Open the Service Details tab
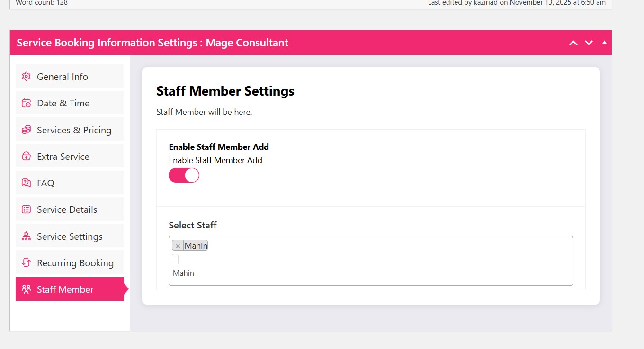Viewport: 644px width, 349px height. coord(67,209)
